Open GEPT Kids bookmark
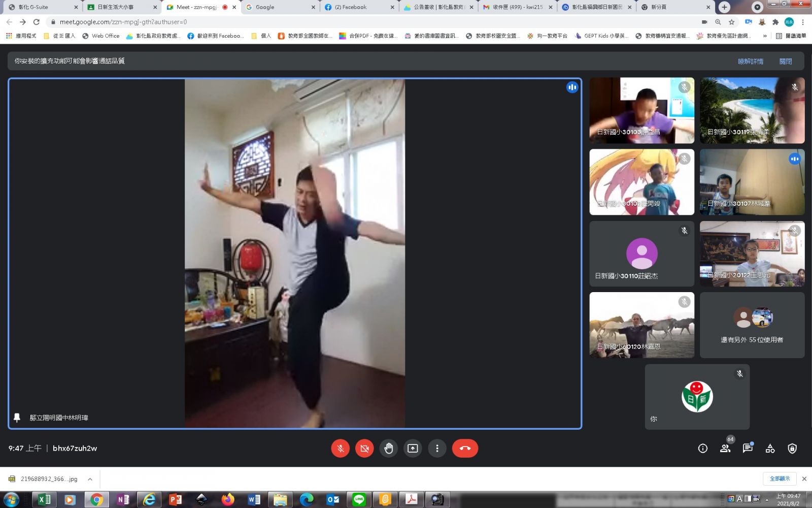Image resolution: width=812 pixels, height=508 pixels. (x=601, y=36)
